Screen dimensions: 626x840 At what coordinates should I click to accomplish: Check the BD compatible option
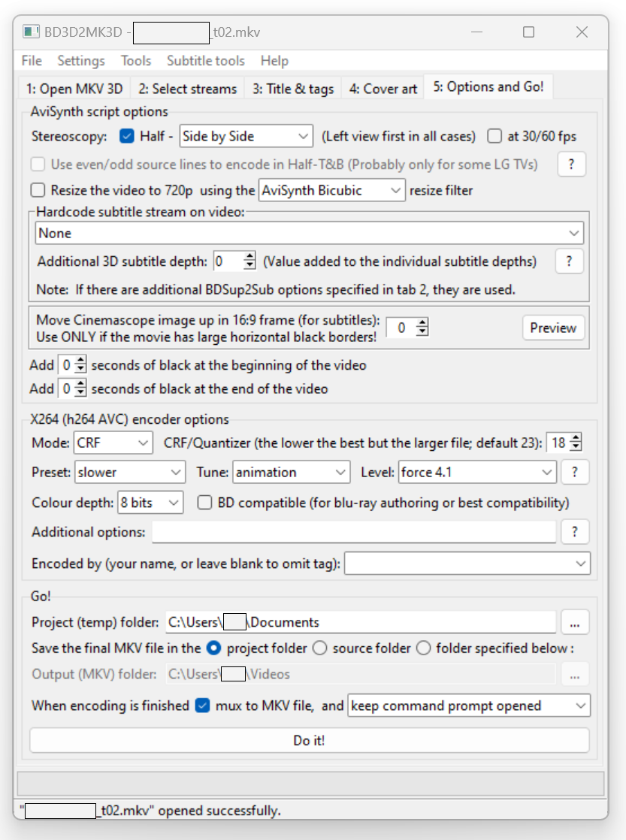coord(204,503)
